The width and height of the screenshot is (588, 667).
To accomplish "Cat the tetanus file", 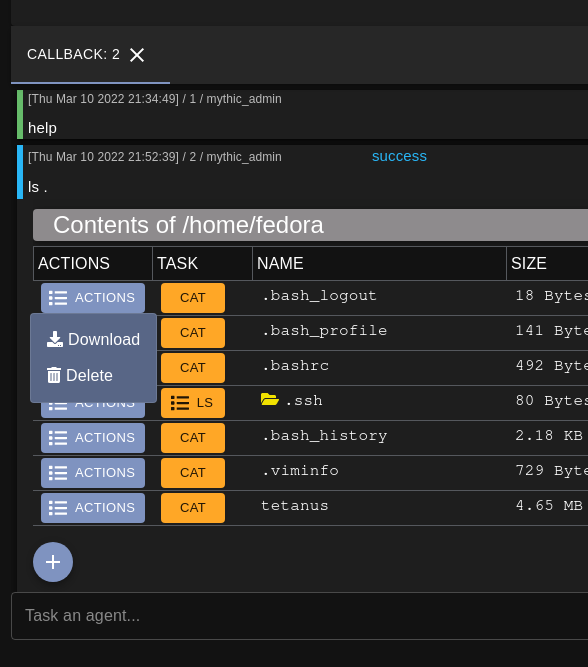I will (x=193, y=507).
